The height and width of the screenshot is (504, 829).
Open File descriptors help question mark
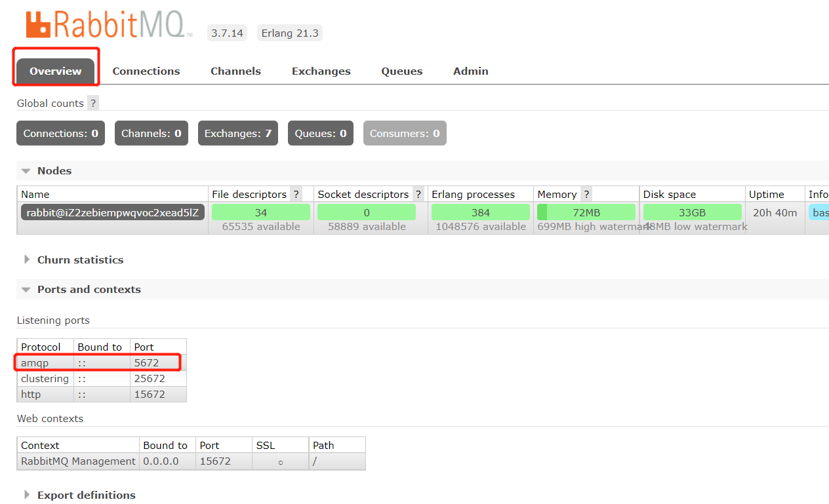point(296,195)
